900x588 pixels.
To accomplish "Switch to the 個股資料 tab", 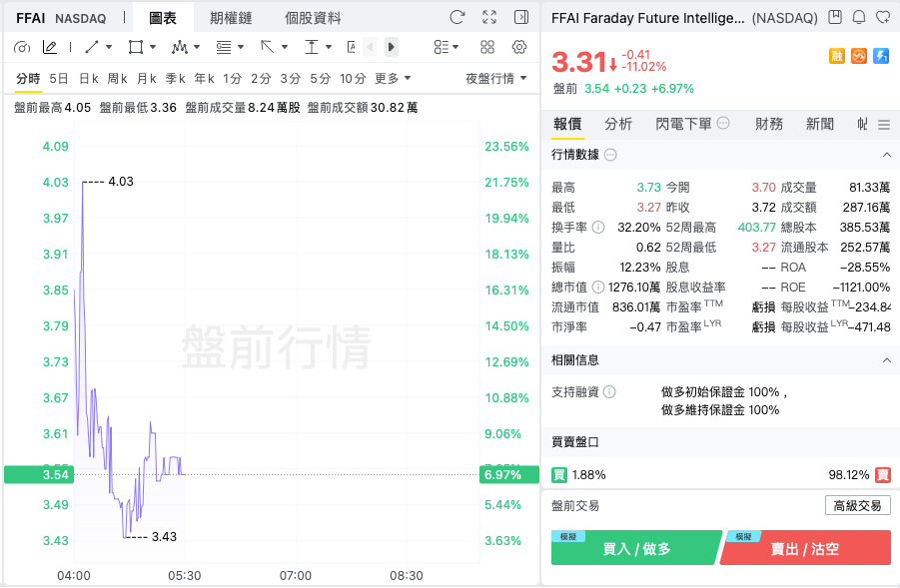I will click(313, 18).
